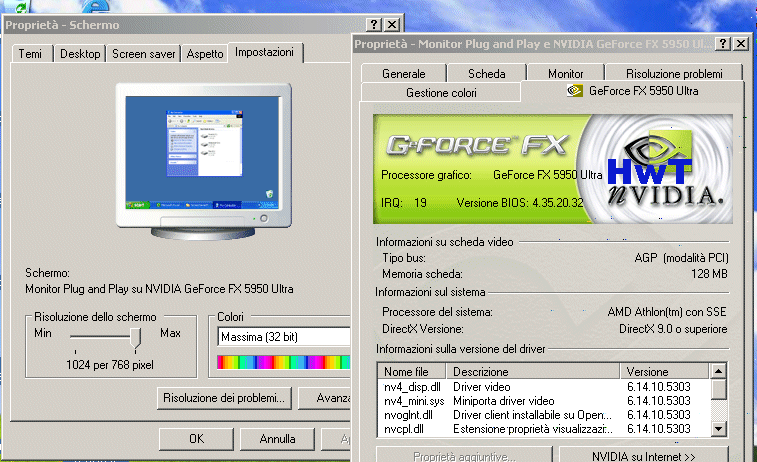Select the GeForce FX 5950 Ultra tab

point(632,91)
